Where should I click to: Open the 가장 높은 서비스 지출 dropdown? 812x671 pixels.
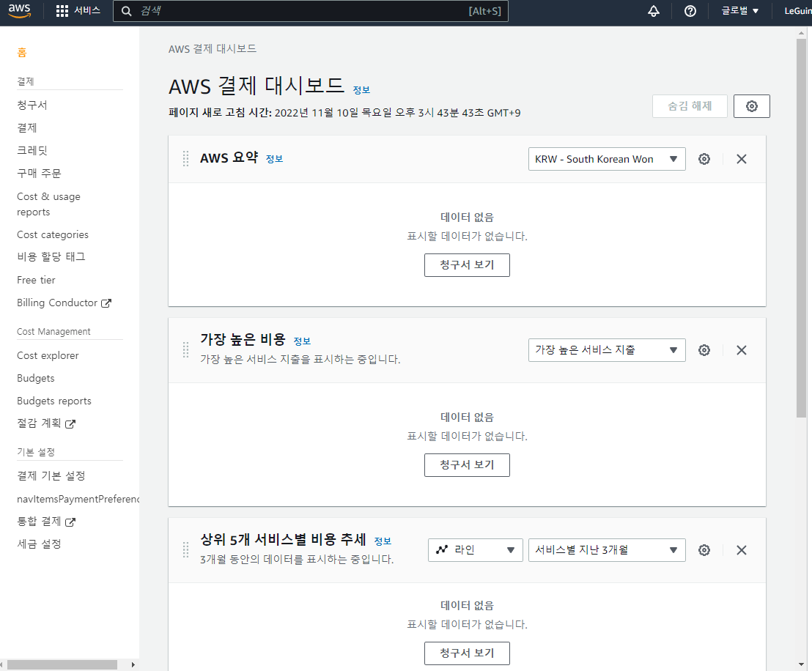[x=606, y=350]
